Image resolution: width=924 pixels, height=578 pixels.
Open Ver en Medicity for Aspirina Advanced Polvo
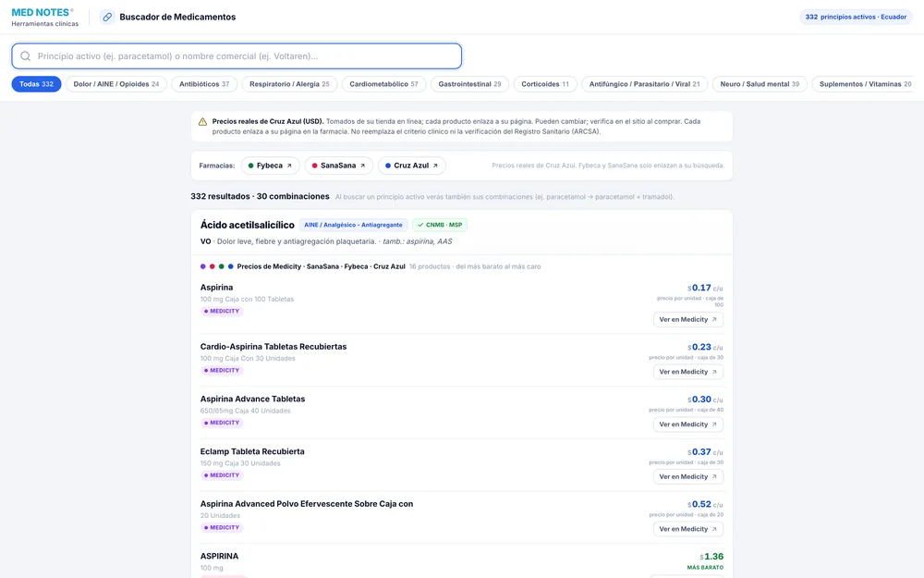687,530
